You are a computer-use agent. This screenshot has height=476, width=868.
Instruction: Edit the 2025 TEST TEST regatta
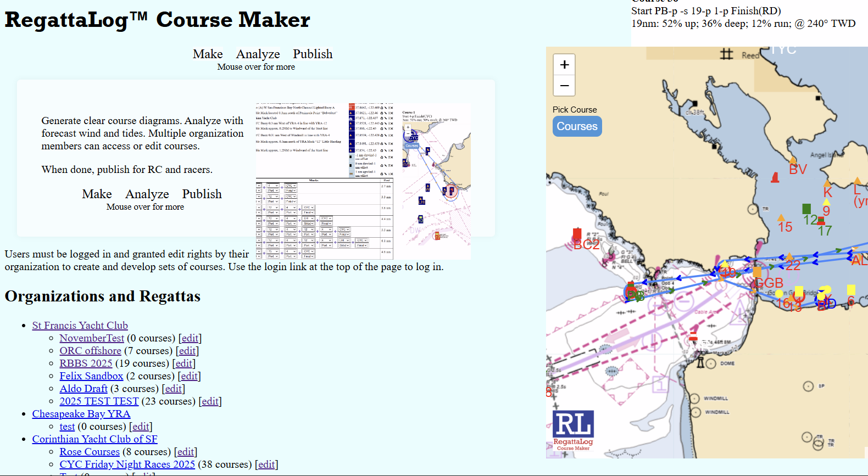click(x=210, y=401)
